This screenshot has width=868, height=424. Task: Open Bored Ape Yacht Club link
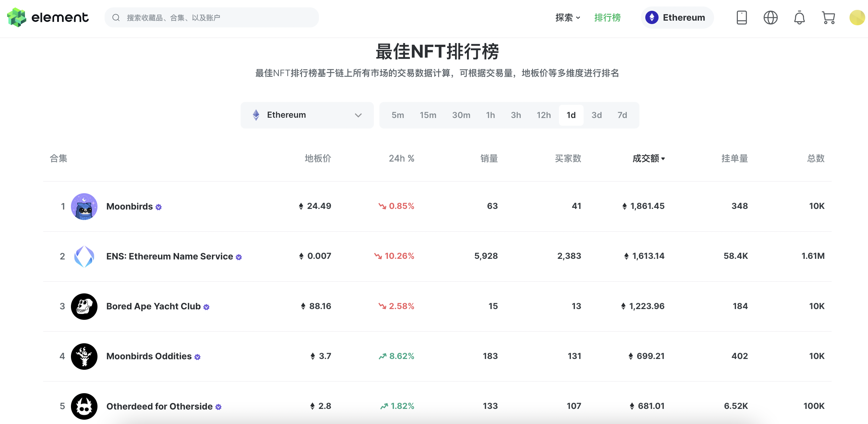pyautogui.click(x=153, y=306)
